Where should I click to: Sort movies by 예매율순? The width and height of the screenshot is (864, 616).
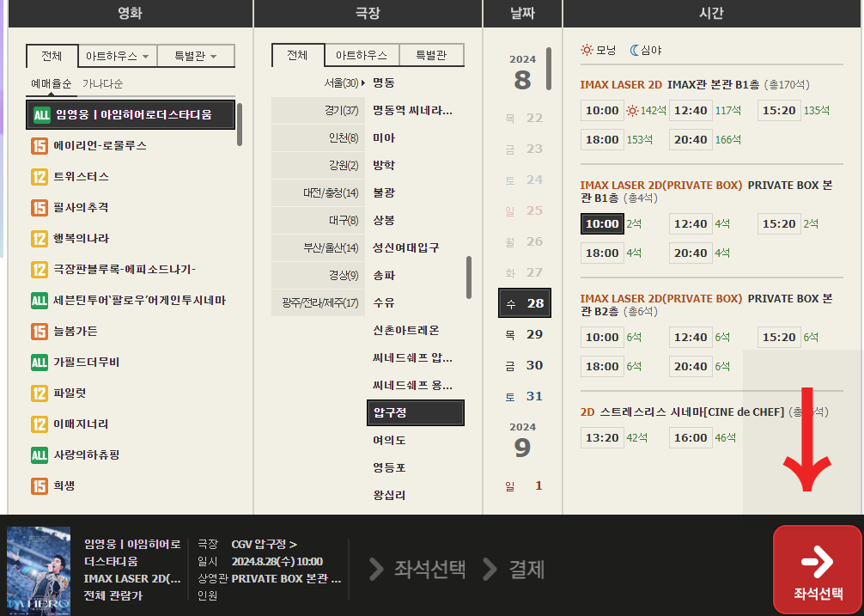52,83
